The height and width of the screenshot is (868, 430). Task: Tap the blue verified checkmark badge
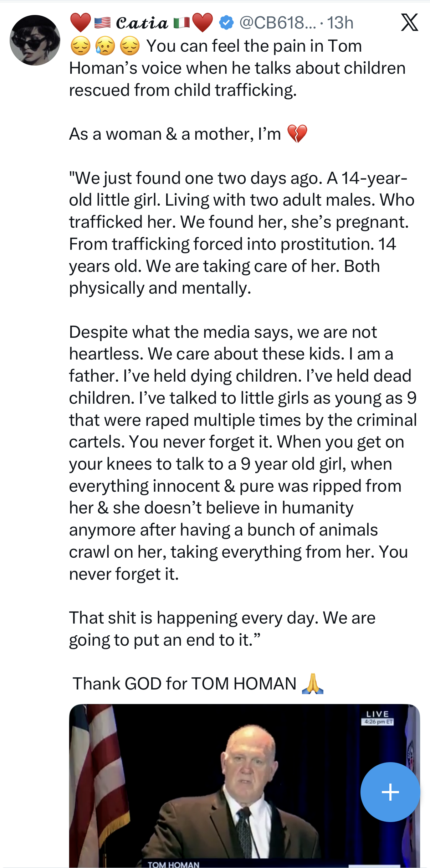[226, 22]
